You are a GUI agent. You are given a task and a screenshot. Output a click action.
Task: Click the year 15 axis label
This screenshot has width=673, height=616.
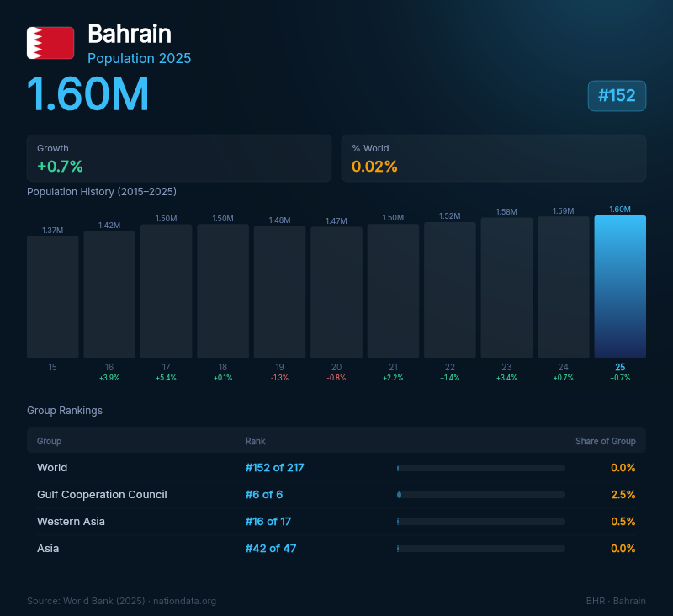[x=53, y=367]
